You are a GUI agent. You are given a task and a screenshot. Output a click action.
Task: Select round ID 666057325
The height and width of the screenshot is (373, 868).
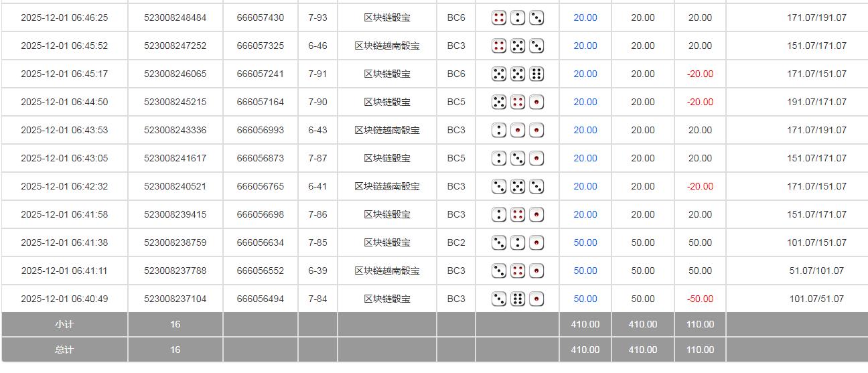pyautogui.click(x=261, y=46)
